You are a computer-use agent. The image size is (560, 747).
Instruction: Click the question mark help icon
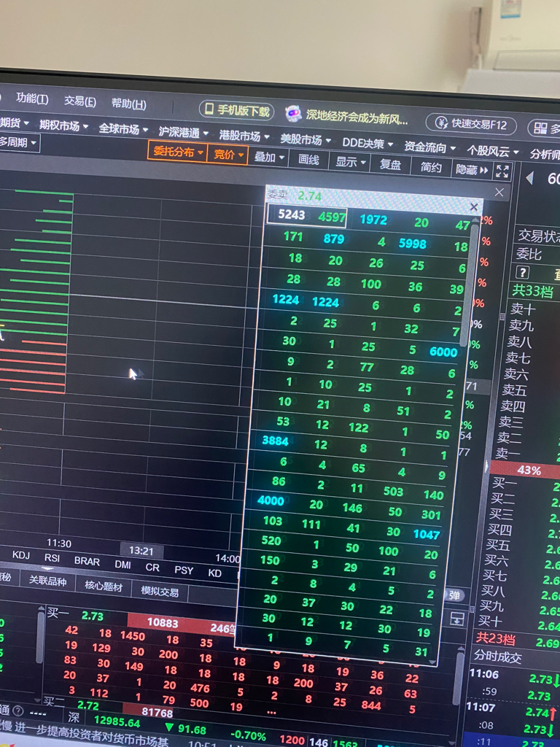point(522,273)
